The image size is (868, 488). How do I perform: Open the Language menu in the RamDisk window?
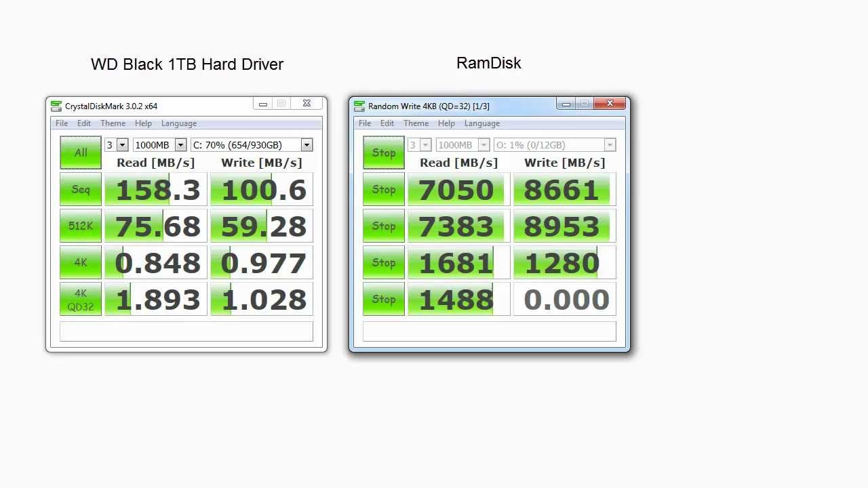pyautogui.click(x=482, y=123)
